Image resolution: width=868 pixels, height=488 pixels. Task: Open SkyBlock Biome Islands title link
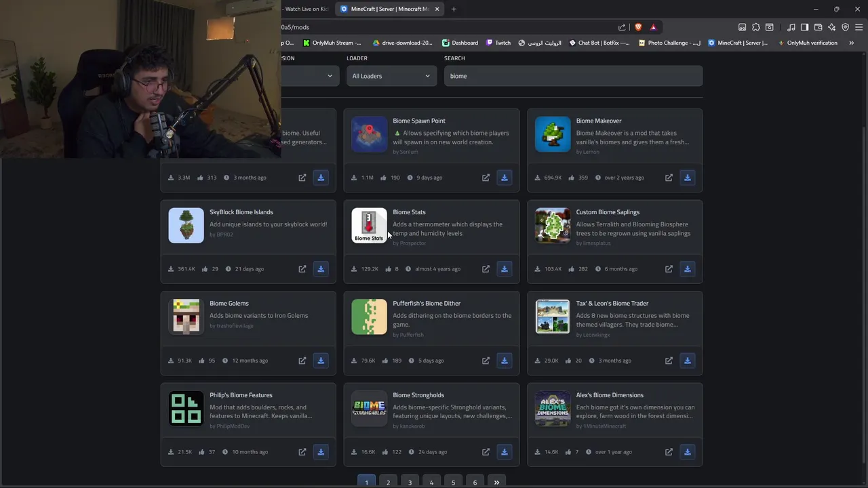tap(241, 212)
